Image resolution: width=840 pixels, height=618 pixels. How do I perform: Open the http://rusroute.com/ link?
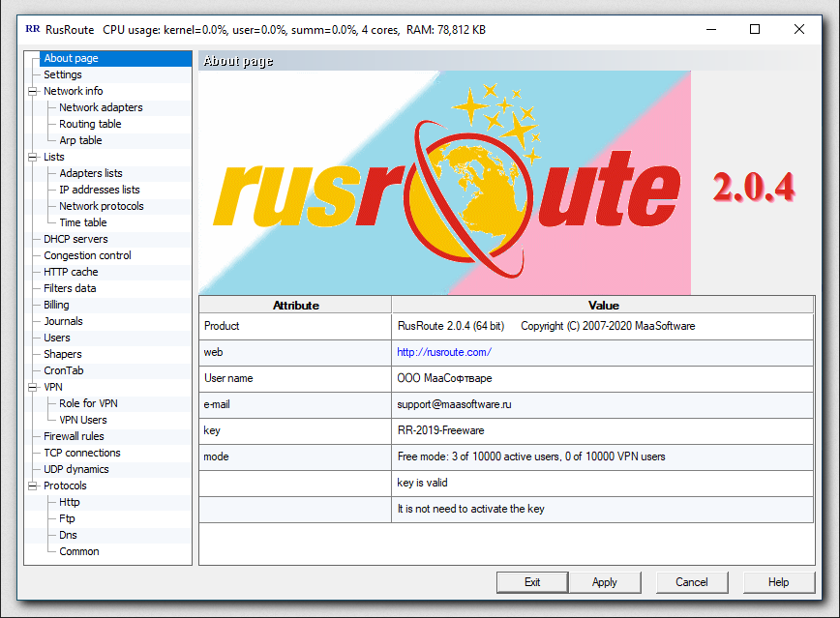coord(444,352)
